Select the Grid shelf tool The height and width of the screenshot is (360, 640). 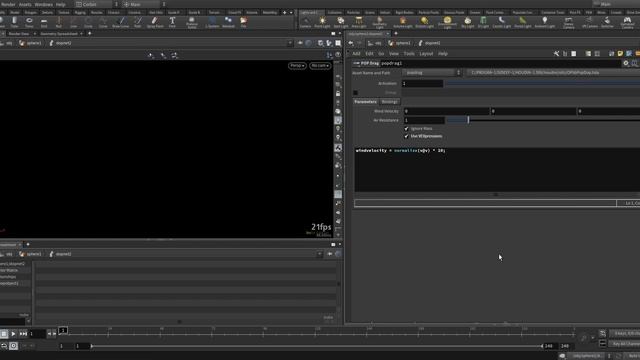pyautogui.click(x=44, y=22)
